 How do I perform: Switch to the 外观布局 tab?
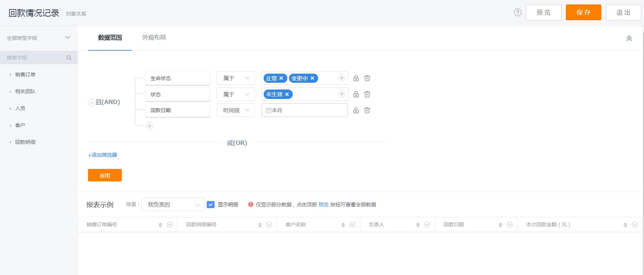(x=154, y=37)
